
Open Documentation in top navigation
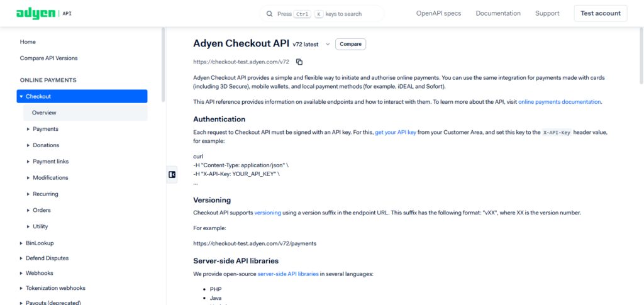pos(498,13)
